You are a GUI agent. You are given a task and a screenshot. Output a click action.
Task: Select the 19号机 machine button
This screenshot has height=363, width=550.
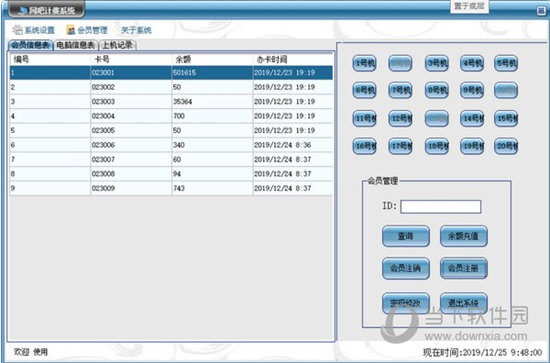click(472, 146)
